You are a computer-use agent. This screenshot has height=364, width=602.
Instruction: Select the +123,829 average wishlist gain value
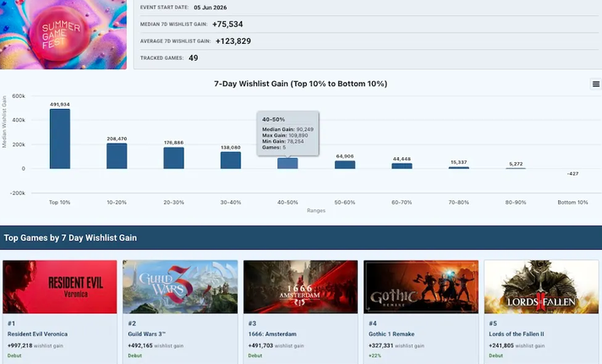tap(233, 41)
